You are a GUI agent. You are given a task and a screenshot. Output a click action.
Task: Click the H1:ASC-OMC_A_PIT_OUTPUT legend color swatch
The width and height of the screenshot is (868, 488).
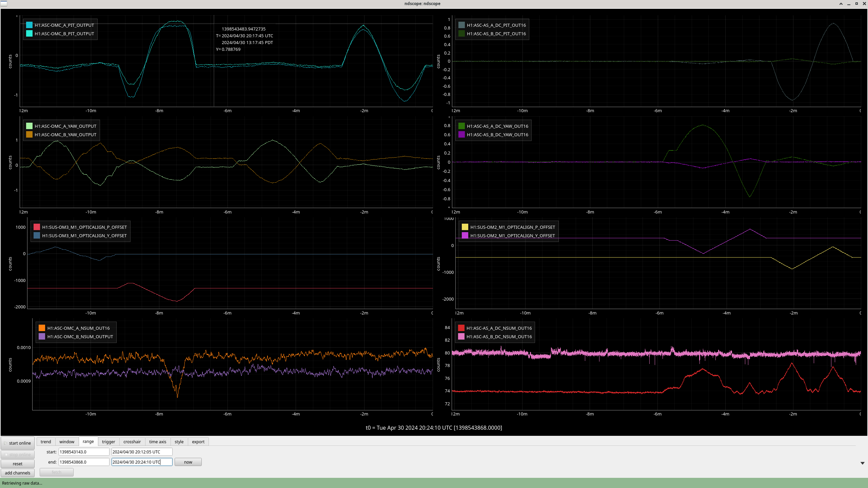29,25
